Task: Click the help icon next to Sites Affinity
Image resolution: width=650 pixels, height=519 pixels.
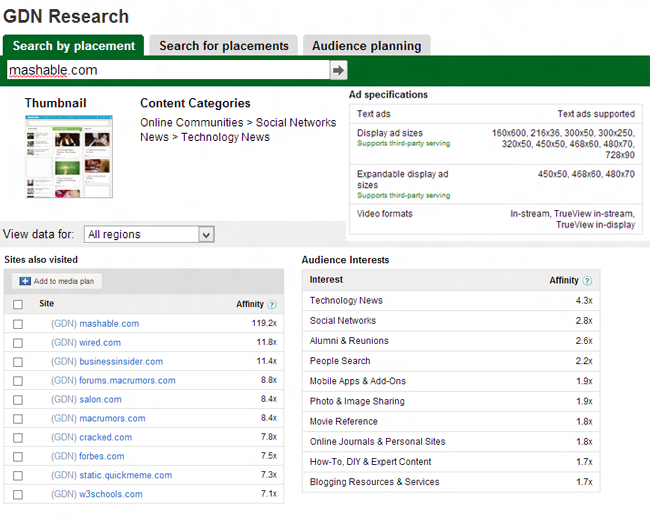Action: point(272,304)
